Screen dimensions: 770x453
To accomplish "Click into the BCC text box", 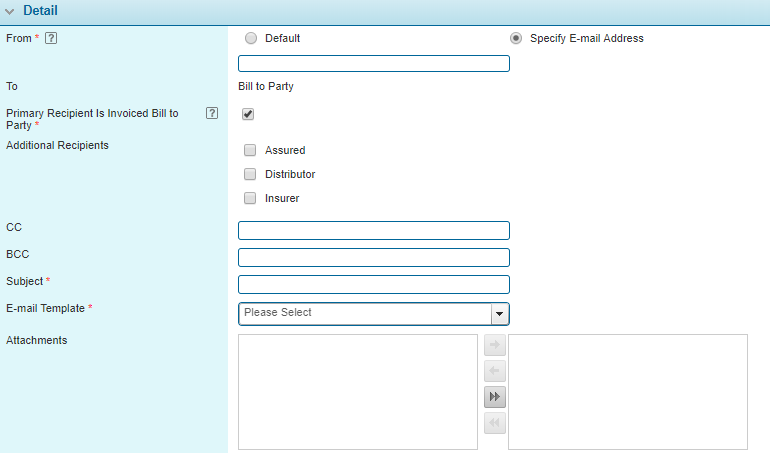I will point(374,258).
